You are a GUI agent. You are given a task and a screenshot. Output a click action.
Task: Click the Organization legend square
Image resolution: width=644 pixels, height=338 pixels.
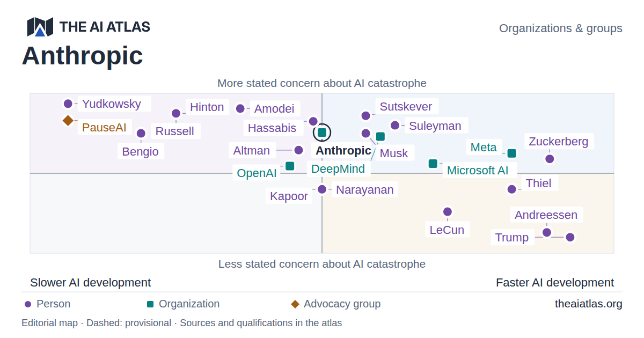coord(150,304)
